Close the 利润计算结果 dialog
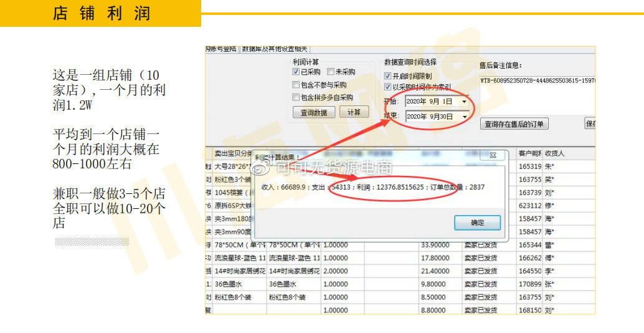Viewport: 644px width, 333px height. [x=493, y=155]
